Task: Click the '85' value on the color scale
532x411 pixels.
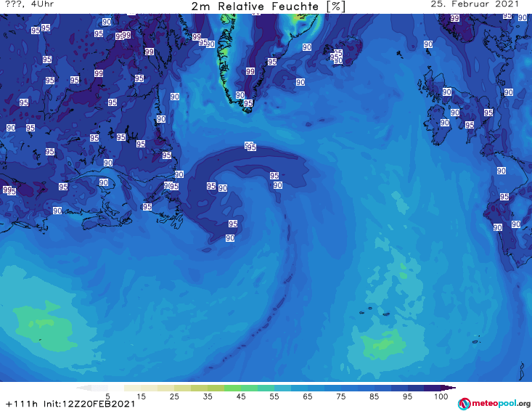Action: click(375, 396)
